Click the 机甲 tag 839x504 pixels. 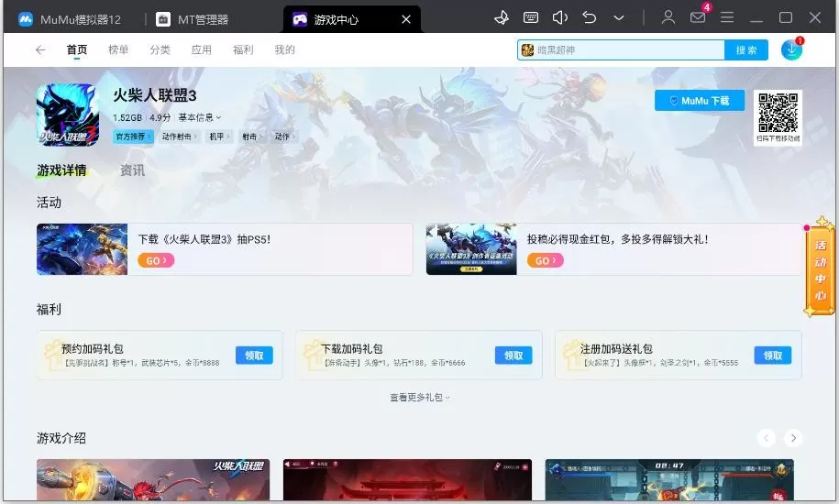[220, 137]
